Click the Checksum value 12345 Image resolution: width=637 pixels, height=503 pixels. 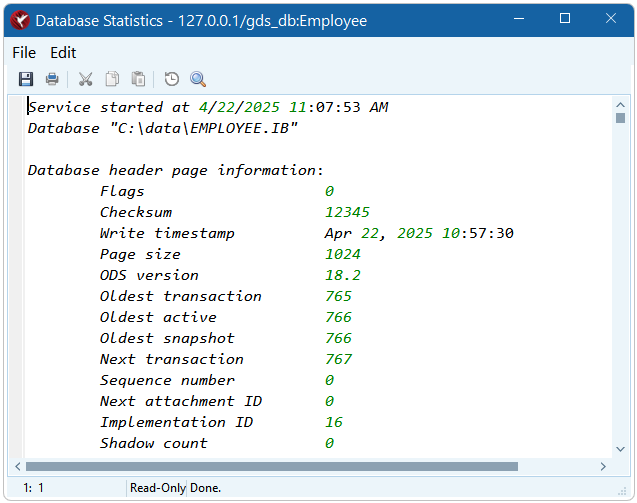[x=347, y=212]
